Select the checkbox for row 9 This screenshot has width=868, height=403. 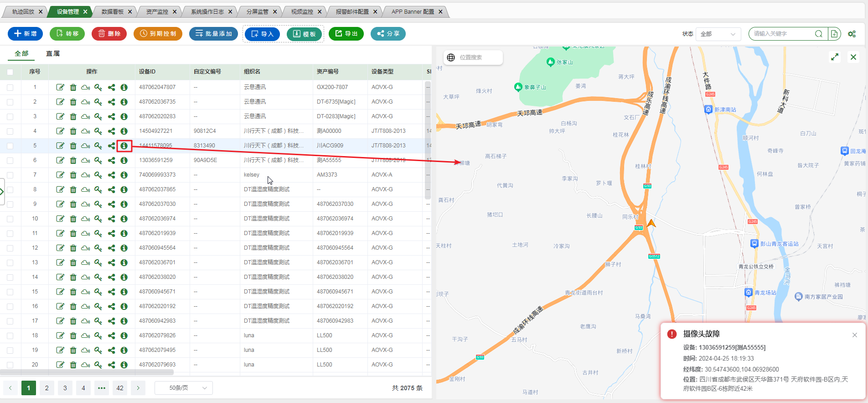(10, 204)
